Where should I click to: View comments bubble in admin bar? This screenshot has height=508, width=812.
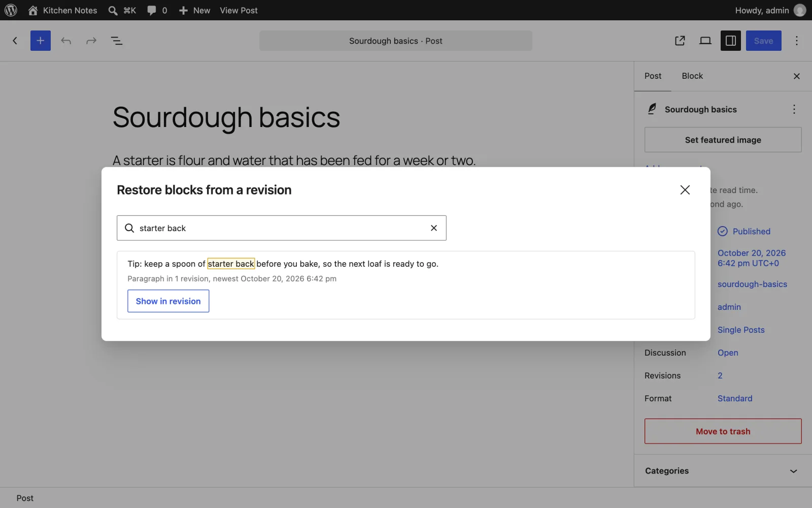click(157, 10)
